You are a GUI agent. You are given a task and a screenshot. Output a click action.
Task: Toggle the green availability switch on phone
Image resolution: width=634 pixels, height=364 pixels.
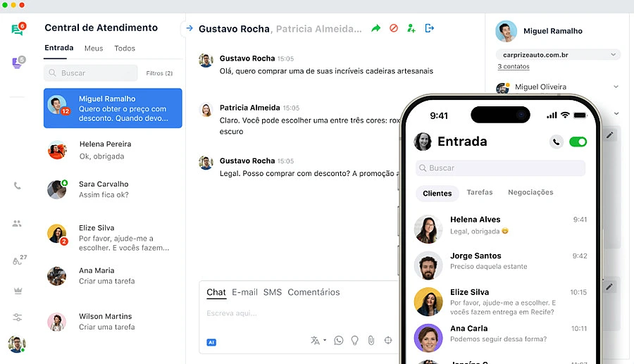pyautogui.click(x=578, y=142)
